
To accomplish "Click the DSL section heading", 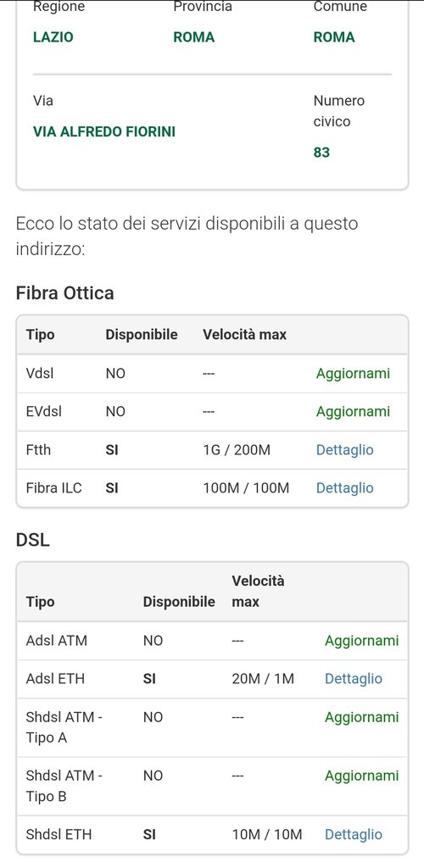I will coord(33,540).
